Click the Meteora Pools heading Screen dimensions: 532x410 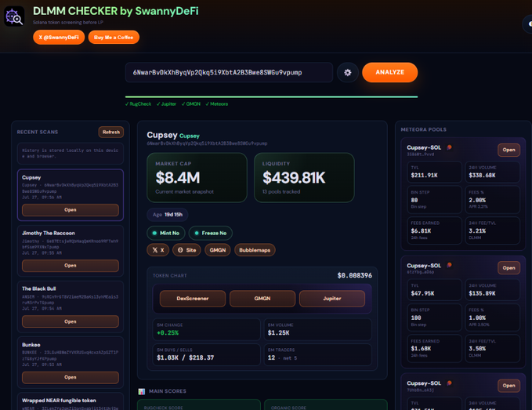(x=423, y=129)
